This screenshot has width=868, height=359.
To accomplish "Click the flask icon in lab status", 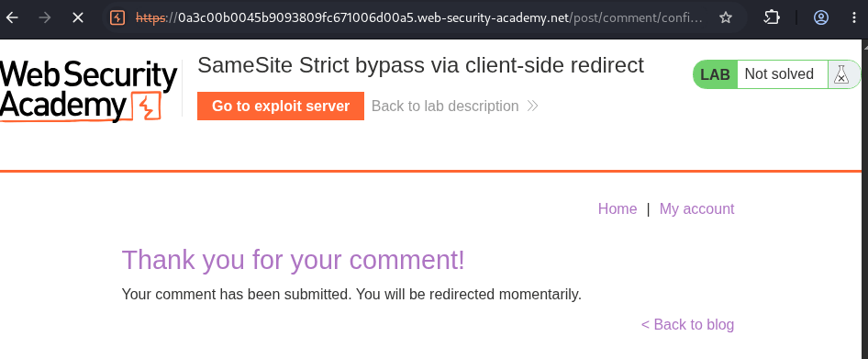I will (x=840, y=74).
